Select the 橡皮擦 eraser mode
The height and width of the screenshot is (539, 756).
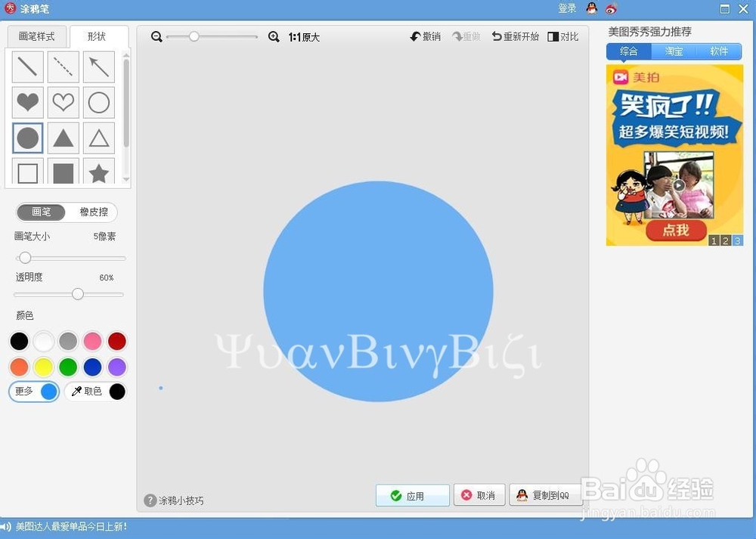coord(94,212)
